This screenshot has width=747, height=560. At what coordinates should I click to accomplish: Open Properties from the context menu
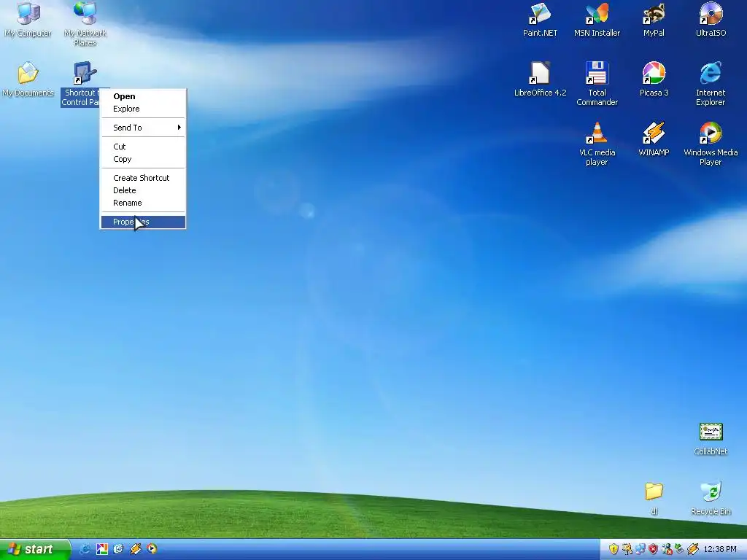[143, 222]
